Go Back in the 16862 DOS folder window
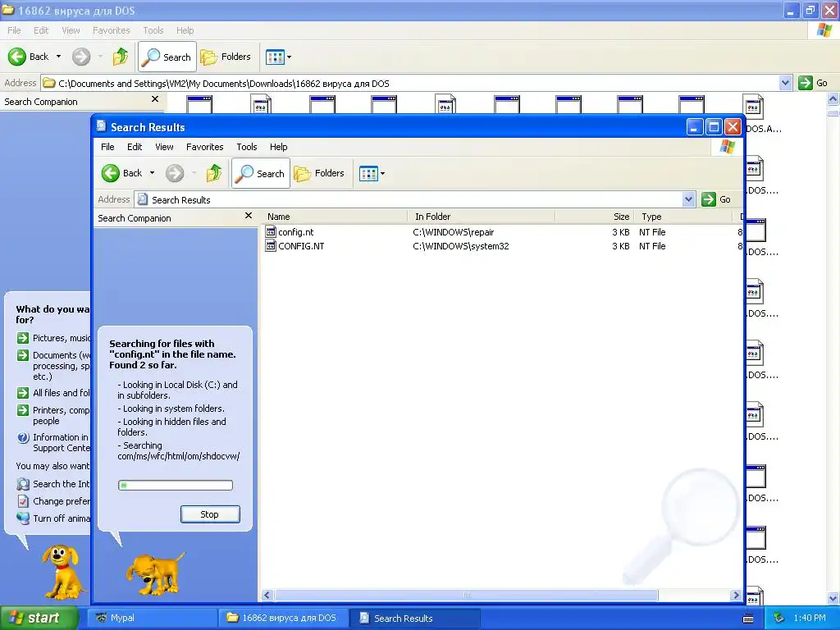The image size is (840, 630). (29, 57)
